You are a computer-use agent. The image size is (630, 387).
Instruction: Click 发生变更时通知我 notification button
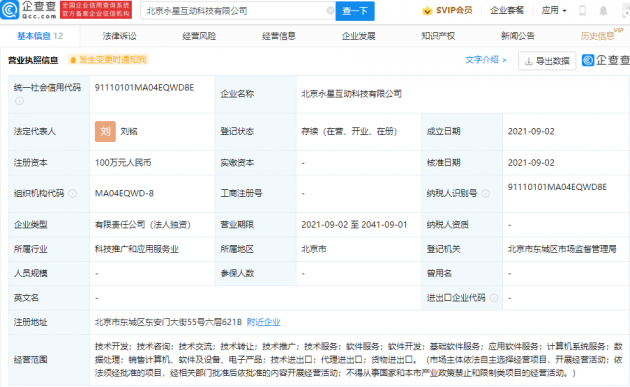[x=108, y=60]
